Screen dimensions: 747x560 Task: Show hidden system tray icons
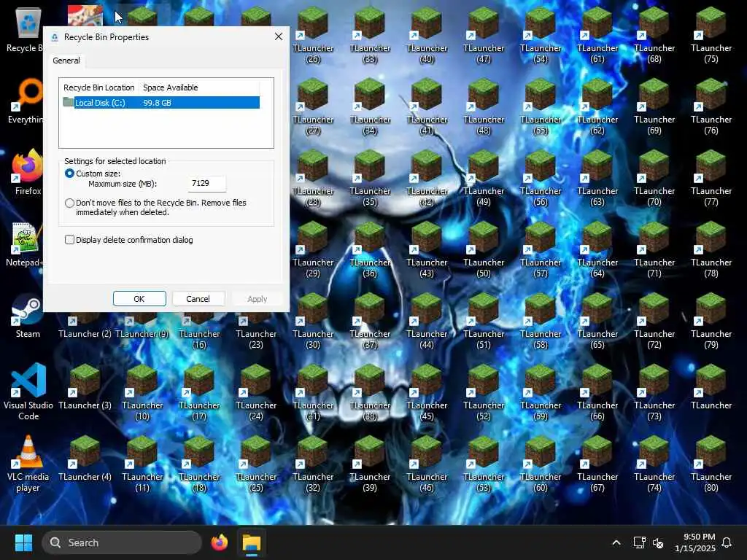click(x=616, y=542)
